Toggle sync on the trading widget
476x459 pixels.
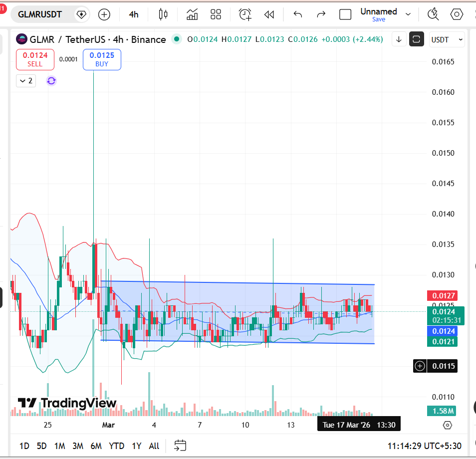point(51,80)
